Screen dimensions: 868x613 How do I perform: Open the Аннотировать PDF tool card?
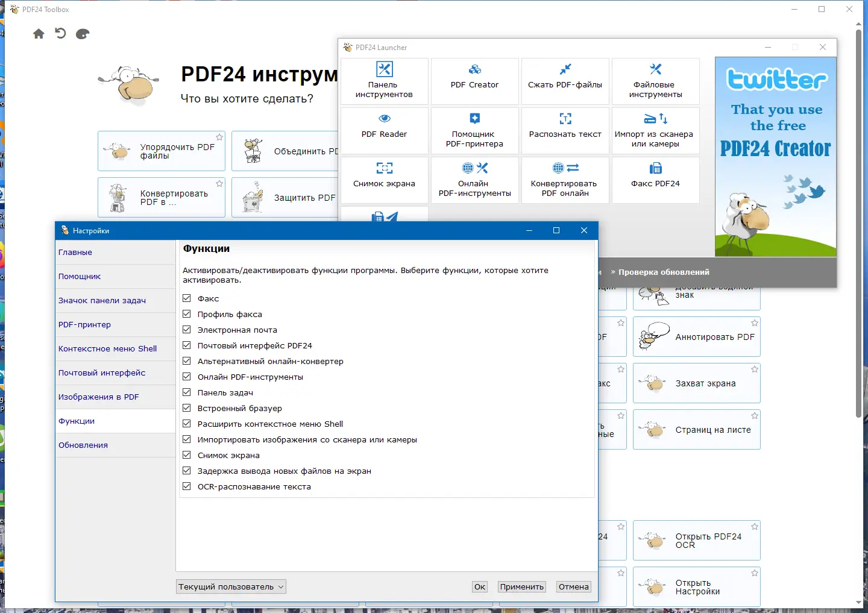697,337
